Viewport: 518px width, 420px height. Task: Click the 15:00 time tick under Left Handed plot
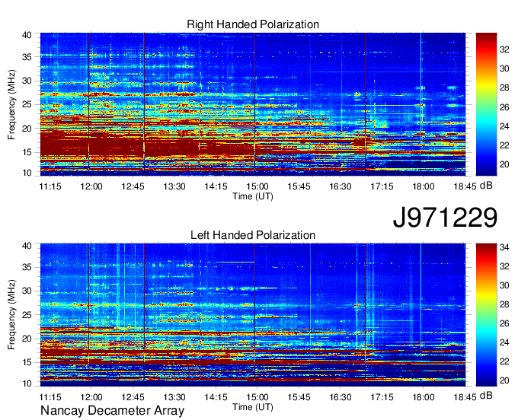coord(257,397)
